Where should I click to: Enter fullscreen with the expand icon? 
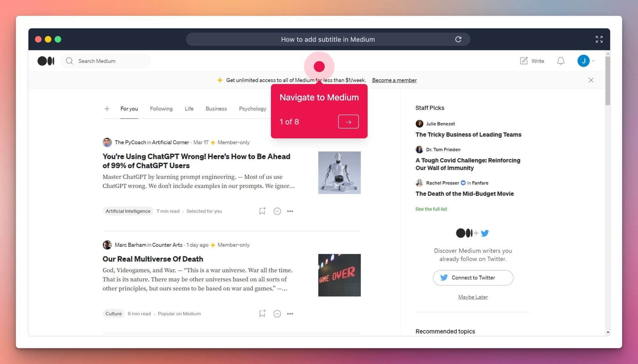click(599, 39)
